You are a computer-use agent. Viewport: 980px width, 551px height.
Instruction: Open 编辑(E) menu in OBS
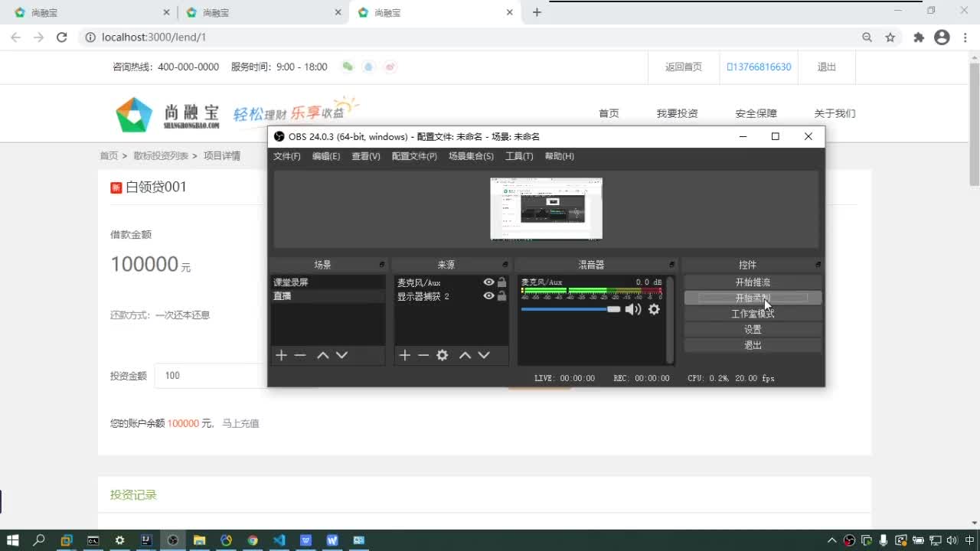(326, 156)
